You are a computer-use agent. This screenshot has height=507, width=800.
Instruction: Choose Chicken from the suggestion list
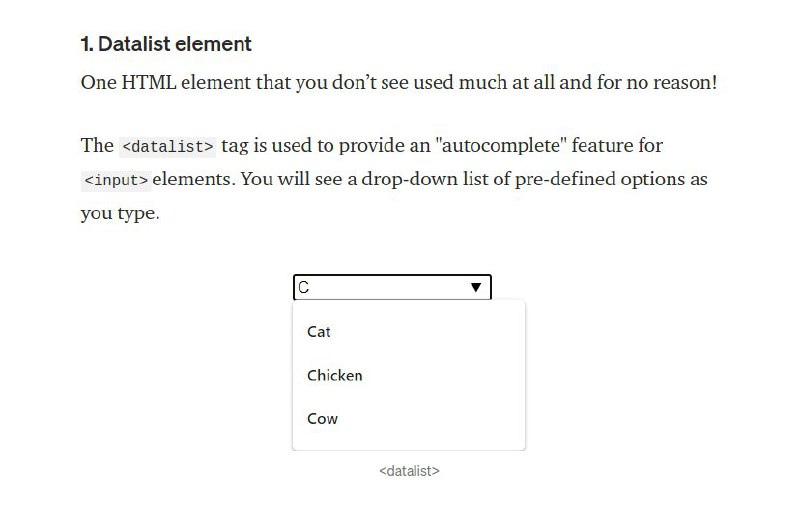(x=334, y=376)
